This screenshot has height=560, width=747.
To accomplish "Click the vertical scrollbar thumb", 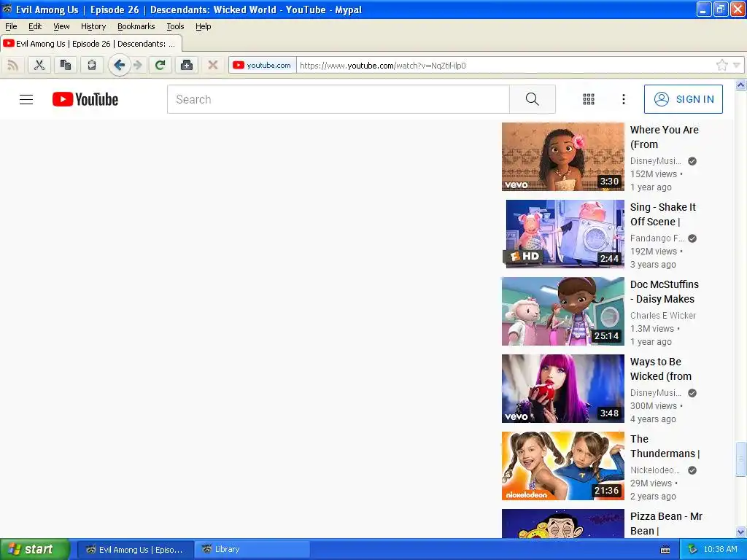I will [x=740, y=459].
